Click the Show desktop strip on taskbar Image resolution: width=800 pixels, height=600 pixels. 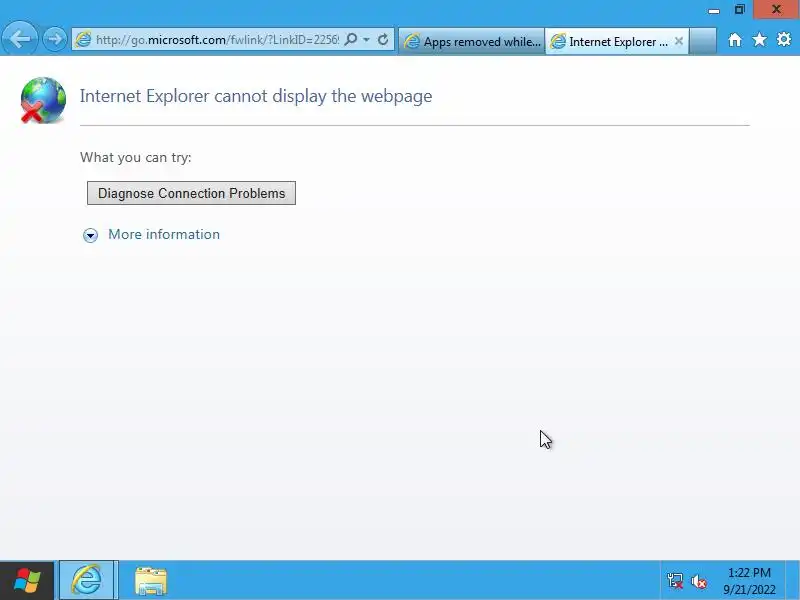coord(793,581)
